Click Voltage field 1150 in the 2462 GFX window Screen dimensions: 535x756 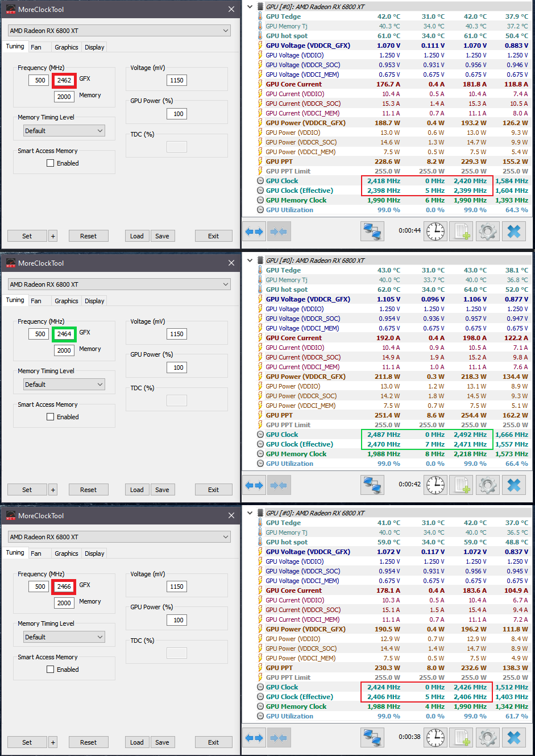177,80
